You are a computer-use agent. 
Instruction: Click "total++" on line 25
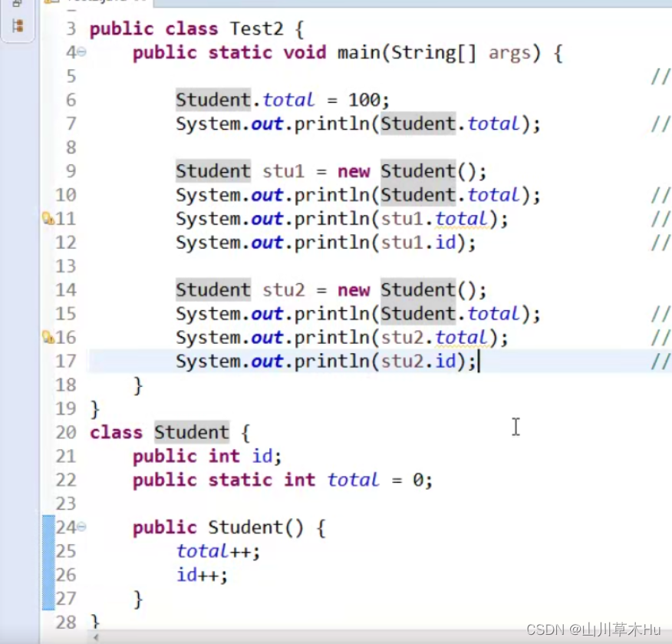click(213, 551)
